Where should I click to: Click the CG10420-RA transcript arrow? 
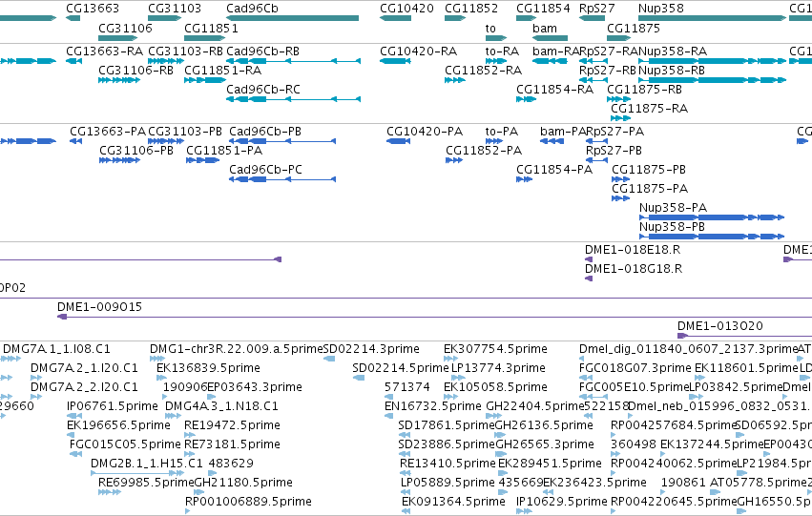click(395, 61)
